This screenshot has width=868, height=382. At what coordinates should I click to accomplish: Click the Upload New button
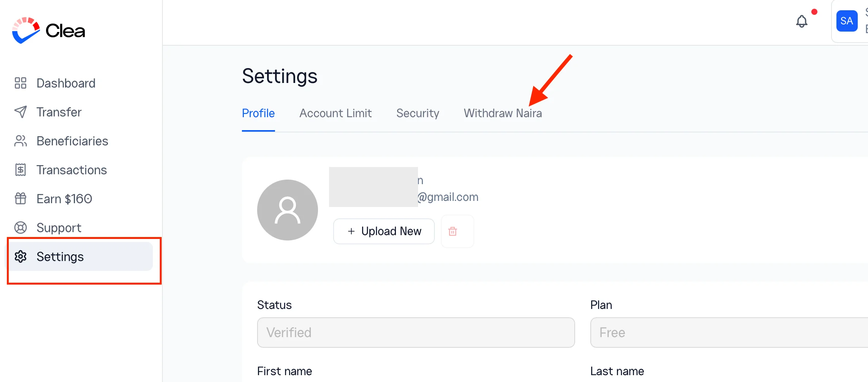click(384, 231)
